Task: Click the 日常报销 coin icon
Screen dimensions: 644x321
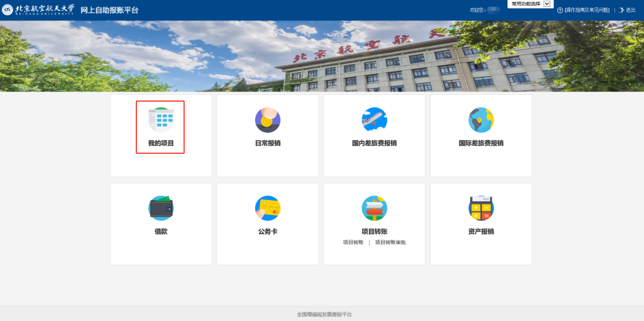Action: (267, 120)
